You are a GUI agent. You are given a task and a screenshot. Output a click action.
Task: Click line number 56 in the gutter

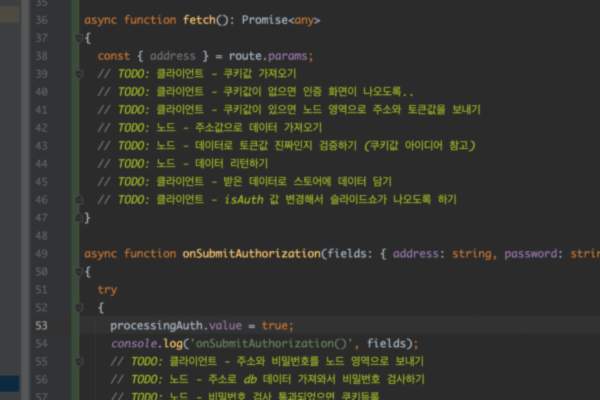(41, 380)
